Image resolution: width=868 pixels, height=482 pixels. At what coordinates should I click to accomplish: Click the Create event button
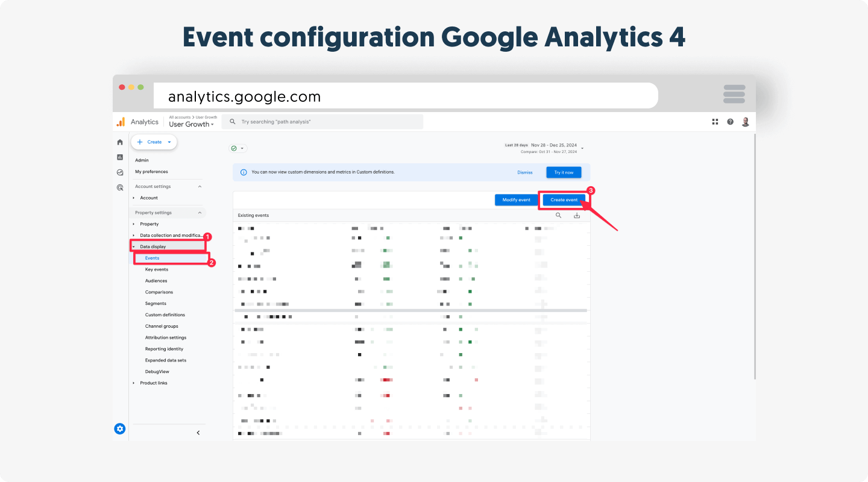click(564, 200)
